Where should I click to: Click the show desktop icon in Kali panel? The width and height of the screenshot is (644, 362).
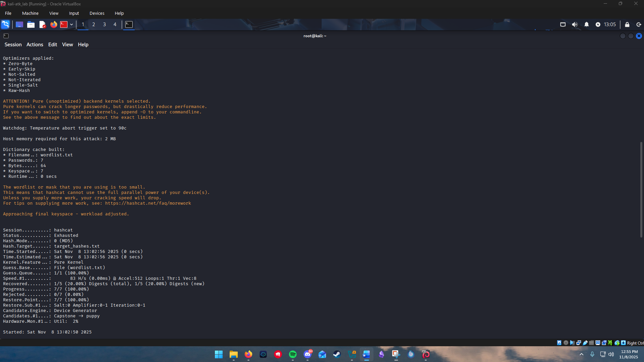click(19, 24)
